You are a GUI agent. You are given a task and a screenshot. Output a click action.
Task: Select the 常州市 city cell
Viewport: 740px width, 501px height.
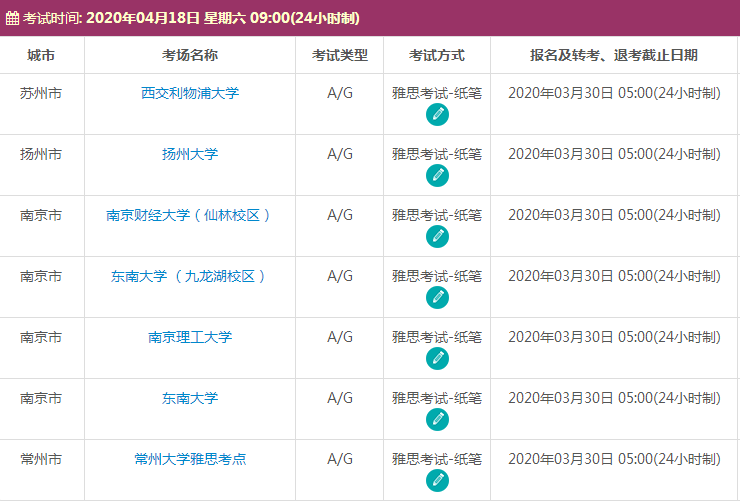pos(41,459)
